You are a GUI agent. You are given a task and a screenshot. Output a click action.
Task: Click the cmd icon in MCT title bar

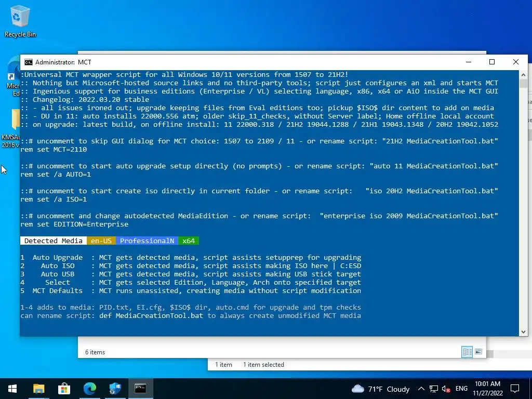pos(29,62)
